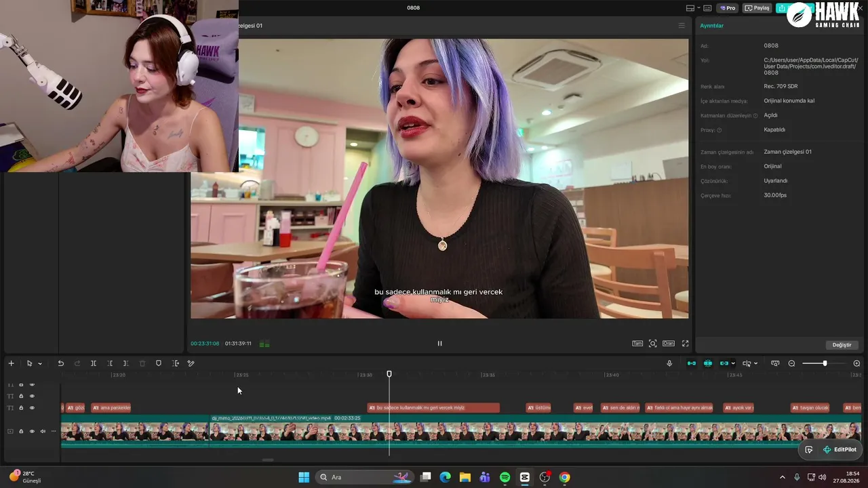Click the trim-and-move clip tool icon
The height and width of the screenshot is (488, 868).
(x=175, y=363)
